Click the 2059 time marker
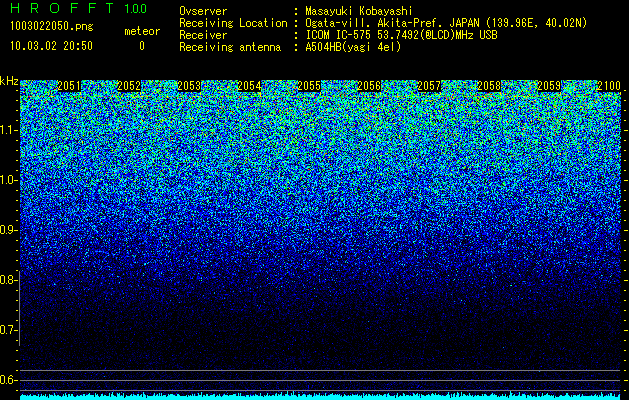 point(549,86)
